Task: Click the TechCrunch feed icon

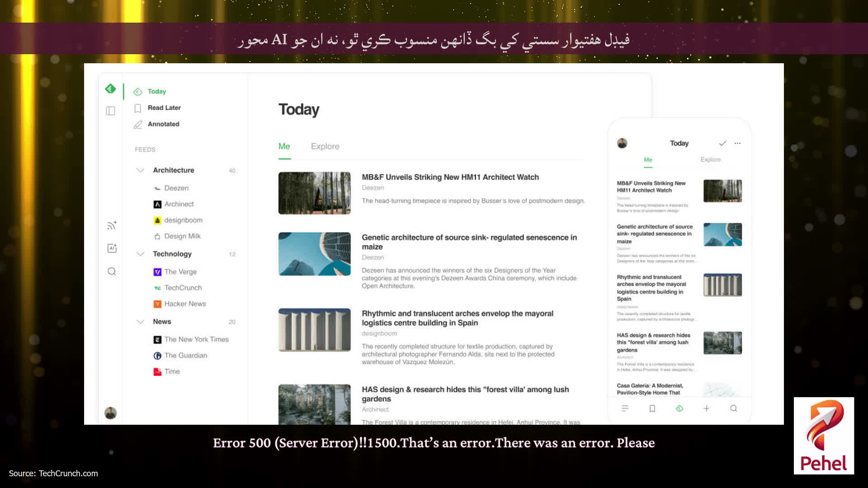Action: (157, 288)
